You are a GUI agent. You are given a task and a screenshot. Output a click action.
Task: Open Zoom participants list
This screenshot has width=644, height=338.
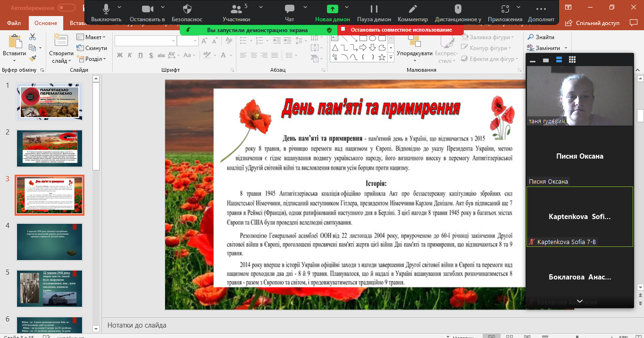point(236,12)
